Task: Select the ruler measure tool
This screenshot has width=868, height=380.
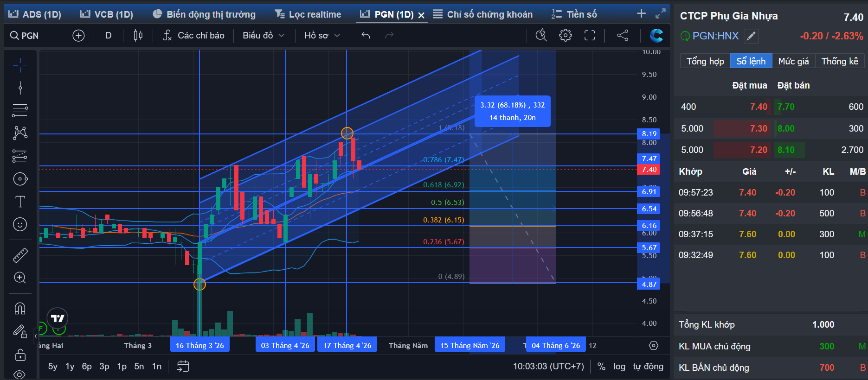Action: point(20,255)
